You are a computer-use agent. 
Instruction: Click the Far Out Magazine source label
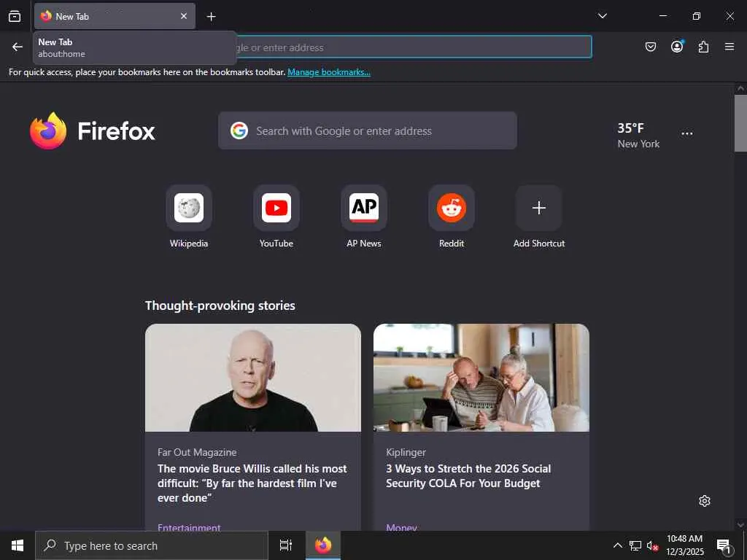click(197, 452)
